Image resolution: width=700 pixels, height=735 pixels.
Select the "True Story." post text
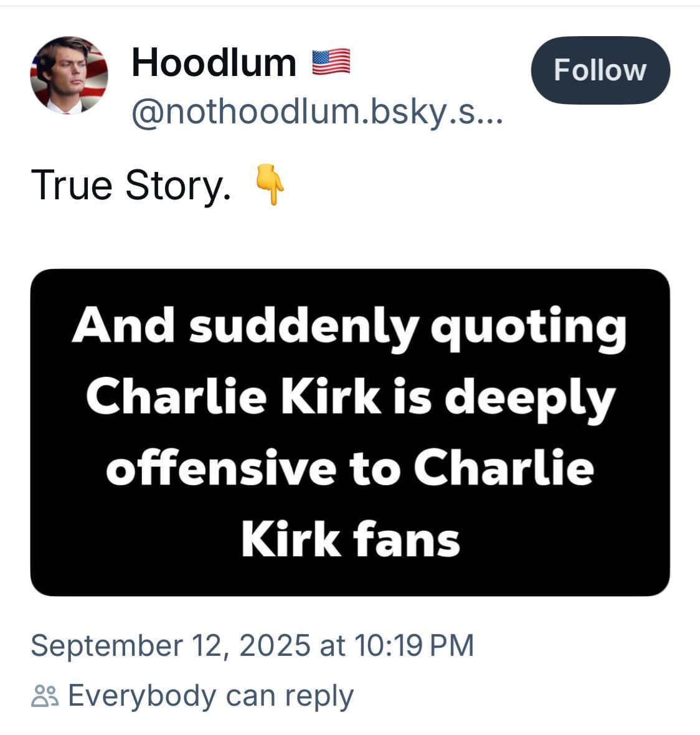pyautogui.click(x=131, y=186)
